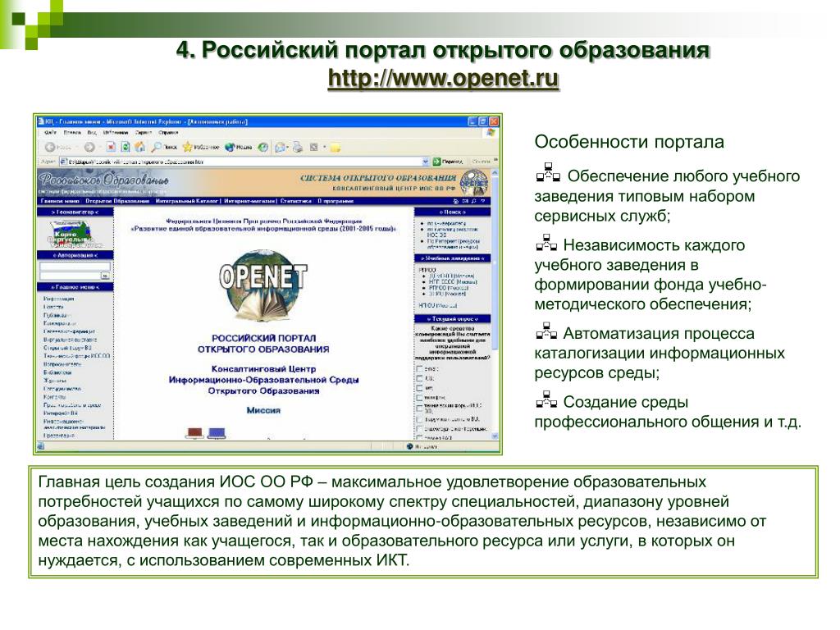Click Главное меню in site navbar

pos(60,201)
